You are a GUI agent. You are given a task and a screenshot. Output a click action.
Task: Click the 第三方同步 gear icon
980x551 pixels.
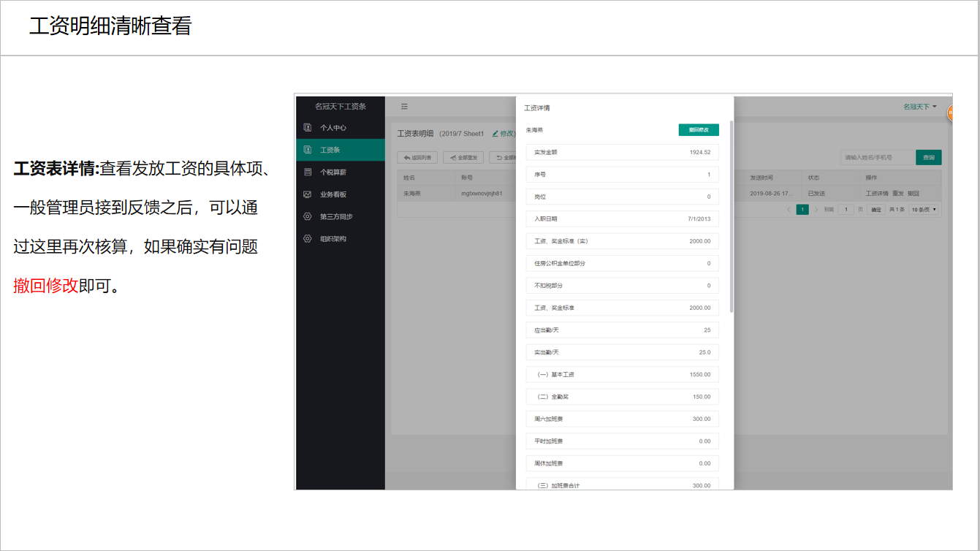308,216
